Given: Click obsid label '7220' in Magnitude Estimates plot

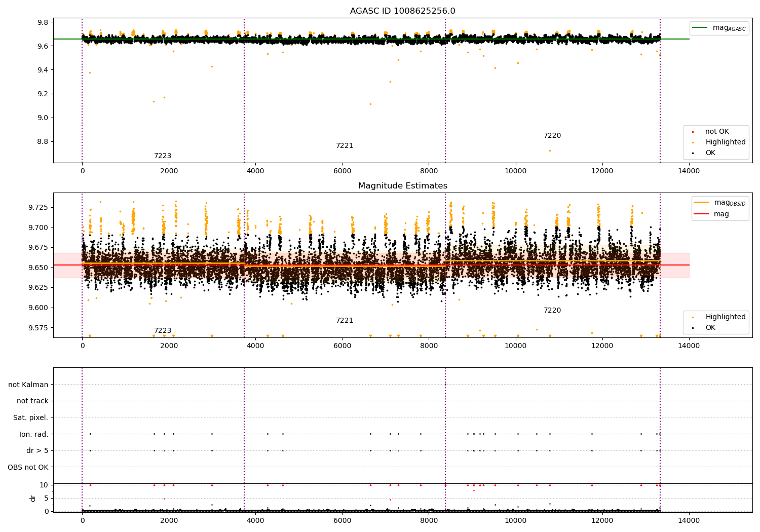Looking at the screenshot, I should (552, 311).
